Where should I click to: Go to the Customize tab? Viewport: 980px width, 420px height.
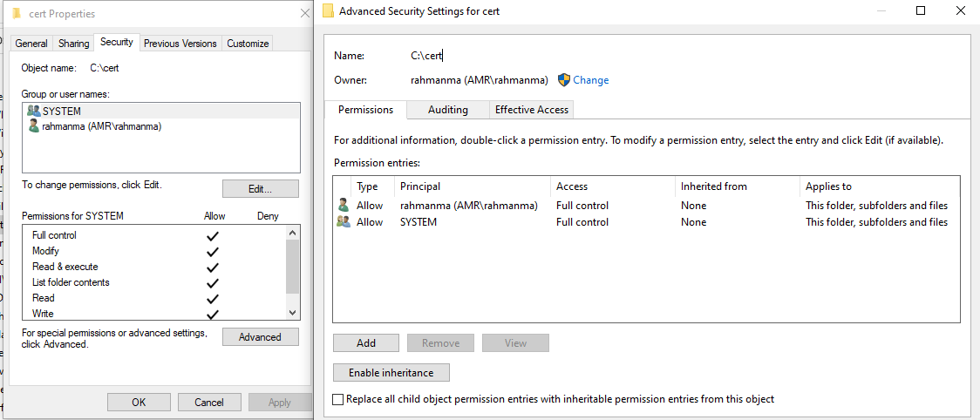248,43
